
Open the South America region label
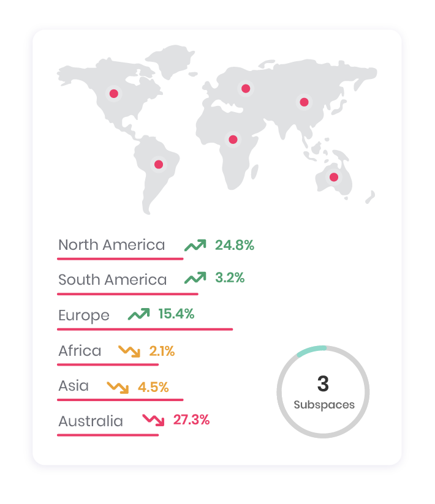tap(112, 280)
